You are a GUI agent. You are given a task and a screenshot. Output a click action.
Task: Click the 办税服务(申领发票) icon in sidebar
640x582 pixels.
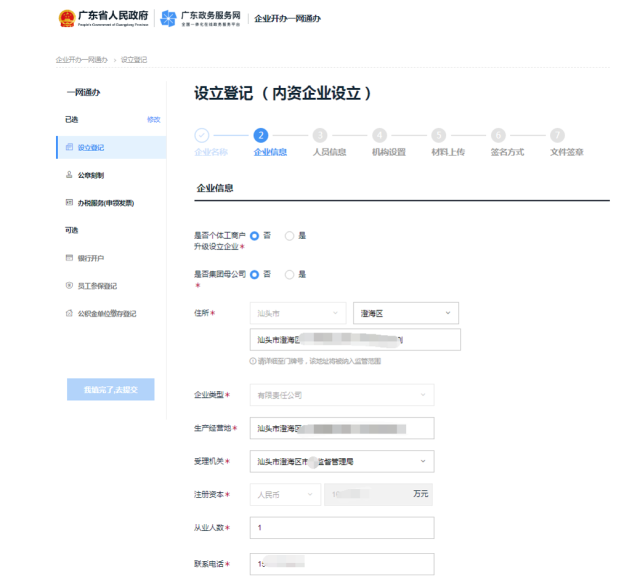pos(69,202)
